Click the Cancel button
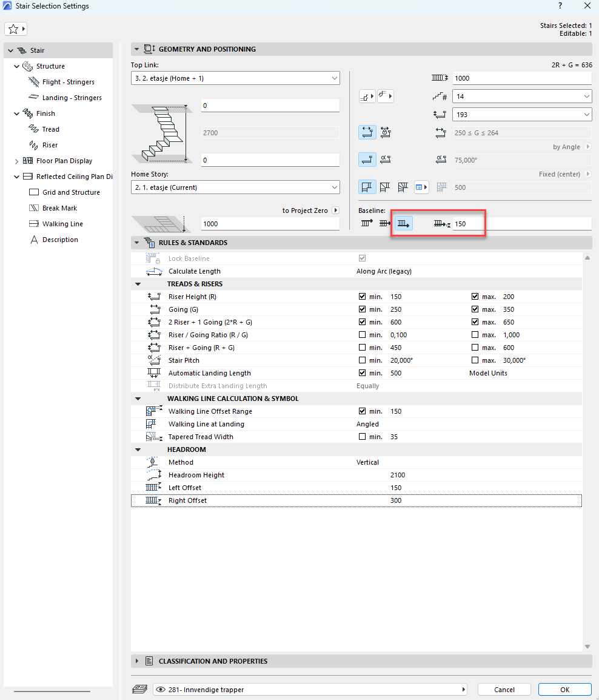599x700 pixels. 504,690
